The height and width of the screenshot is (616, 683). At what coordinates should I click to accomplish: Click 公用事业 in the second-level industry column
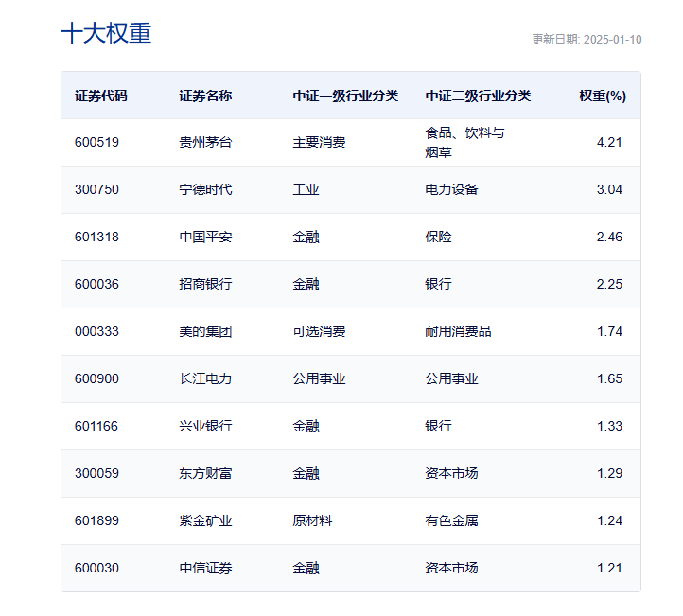click(451, 379)
